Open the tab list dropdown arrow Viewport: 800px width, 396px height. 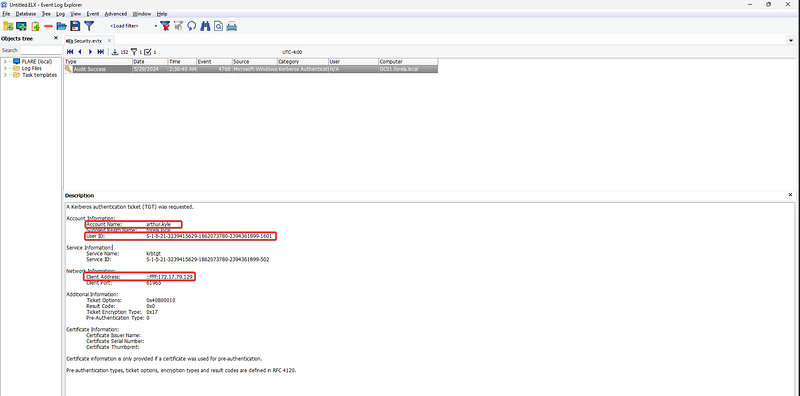click(791, 40)
